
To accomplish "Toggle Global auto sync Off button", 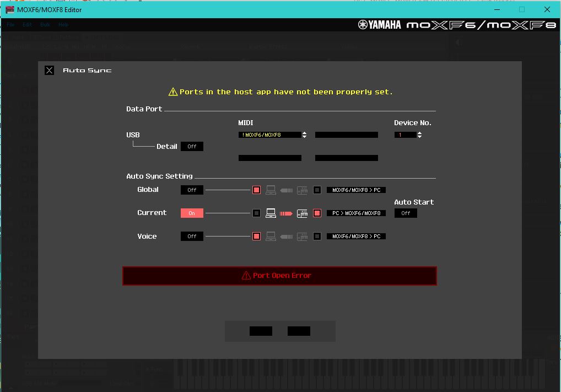I will coord(192,190).
